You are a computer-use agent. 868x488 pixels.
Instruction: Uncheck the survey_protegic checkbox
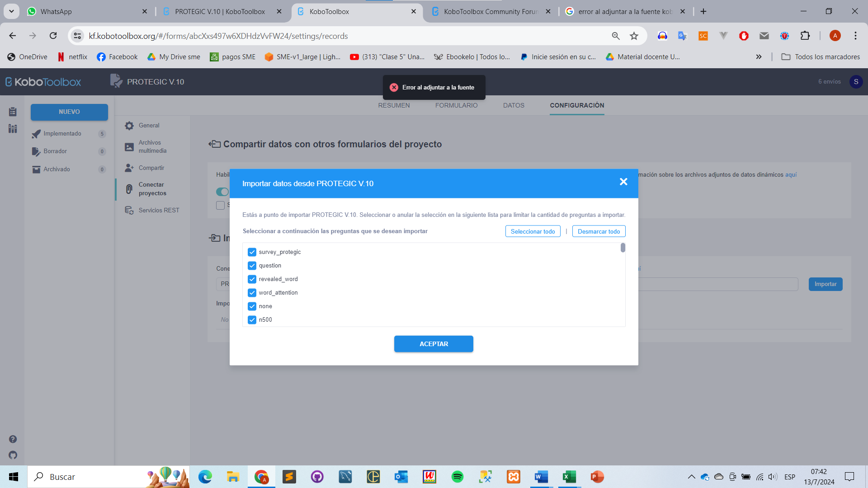(x=252, y=252)
